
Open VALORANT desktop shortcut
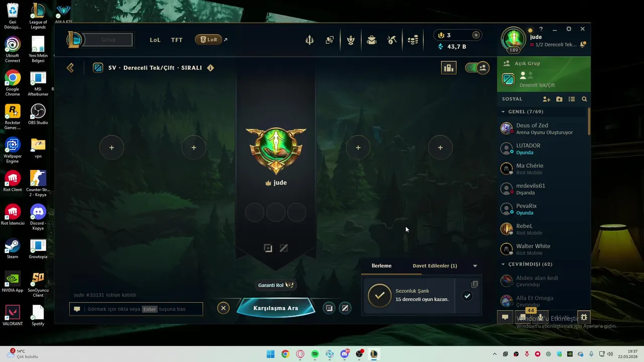tap(13, 315)
